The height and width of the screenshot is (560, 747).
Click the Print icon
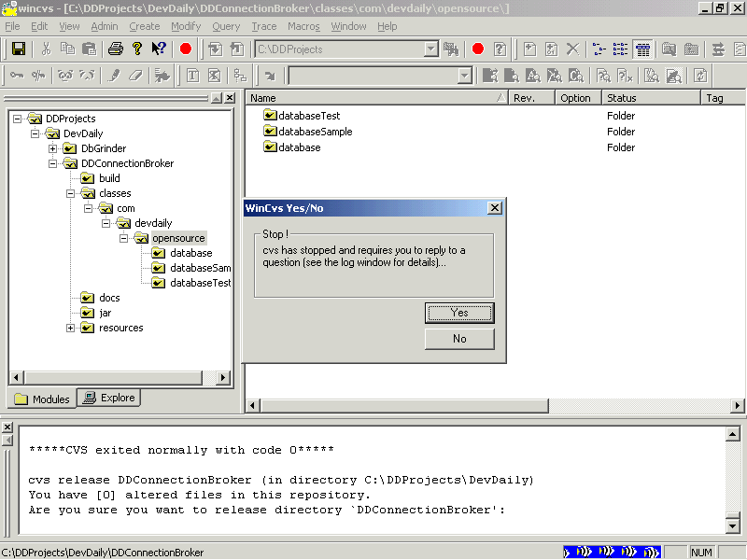click(115, 49)
